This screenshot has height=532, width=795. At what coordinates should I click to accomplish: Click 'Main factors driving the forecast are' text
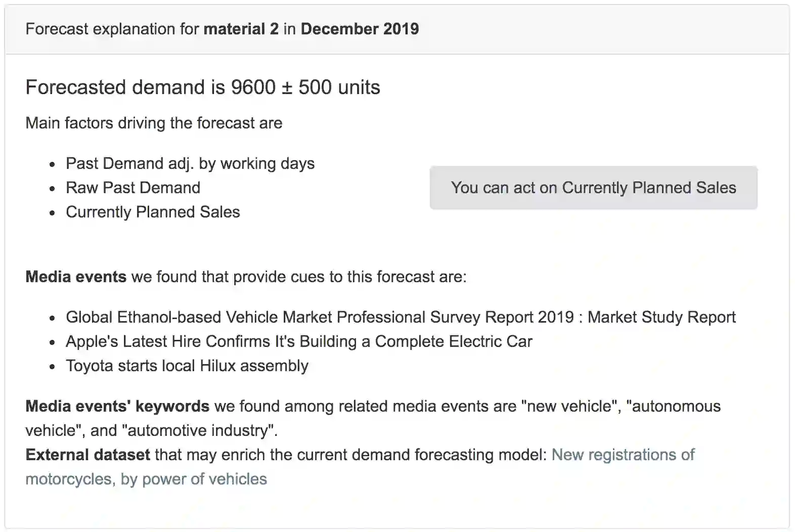coord(154,123)
